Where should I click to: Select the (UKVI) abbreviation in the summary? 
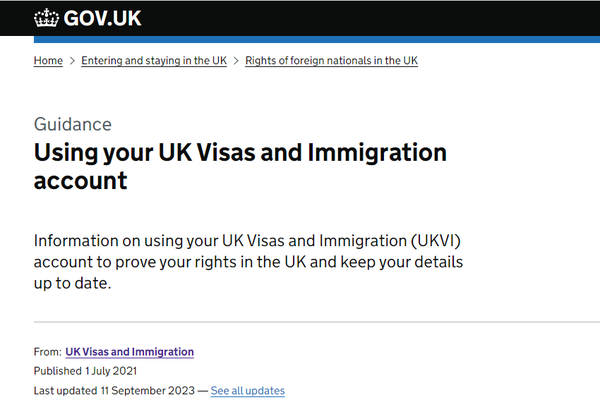pyautogui.click(x=436, y=241)
